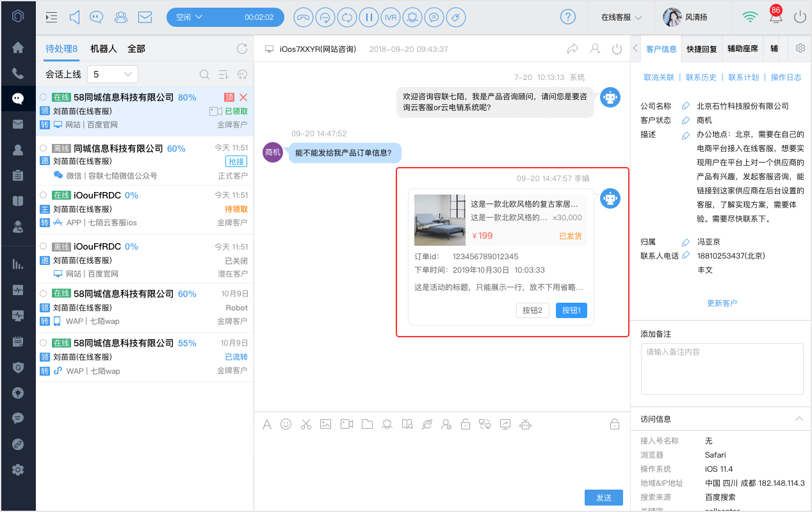Open the 辅助座席 tab

pyautogui.click(x=743, y=49)
